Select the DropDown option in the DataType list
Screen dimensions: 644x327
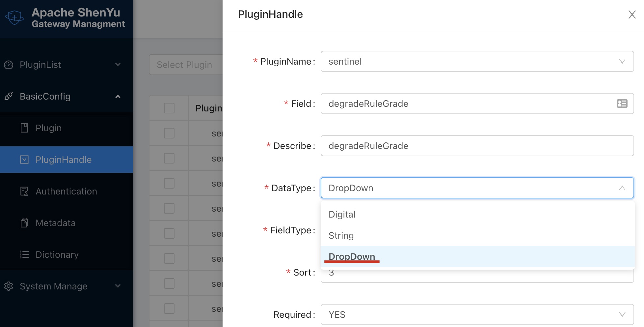point(352,256)
